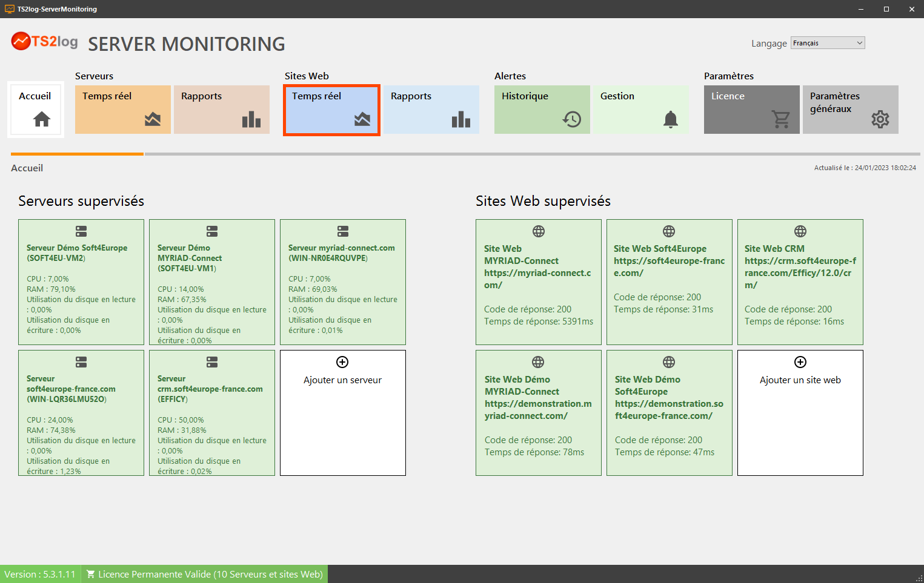Click the plus icon for Ajouter un site web
Image resolution: width=924 pixels, height=583 pixels.
pyautogui.click(x=800, y=362)
